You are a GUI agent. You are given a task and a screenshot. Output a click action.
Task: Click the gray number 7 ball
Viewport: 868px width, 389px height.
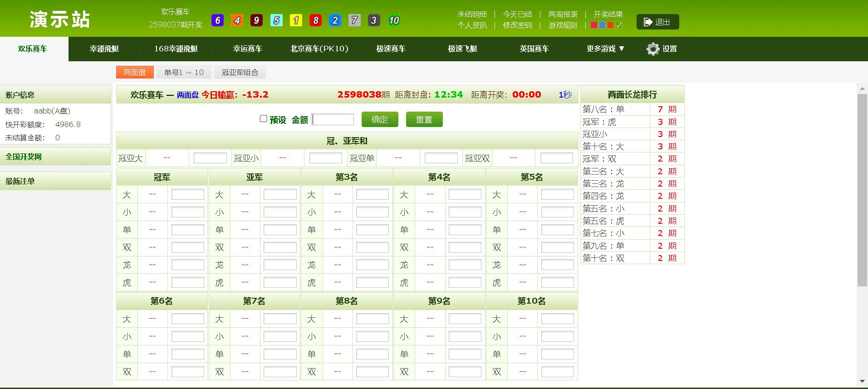pyautogui.click(x=354, y=20)
